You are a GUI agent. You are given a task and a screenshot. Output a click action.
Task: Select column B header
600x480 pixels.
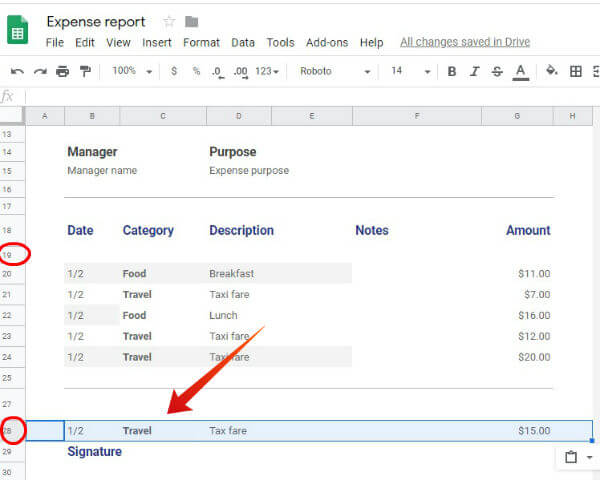click(92, 116)
